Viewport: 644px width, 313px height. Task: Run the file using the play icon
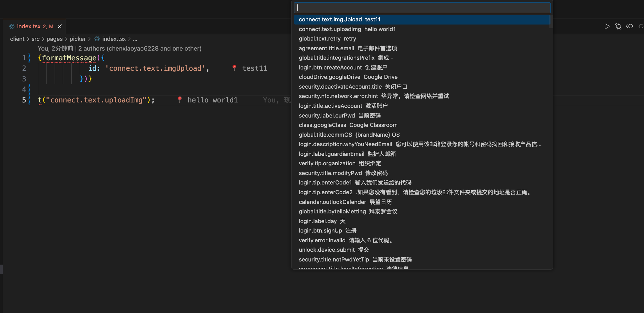point(607,26)
